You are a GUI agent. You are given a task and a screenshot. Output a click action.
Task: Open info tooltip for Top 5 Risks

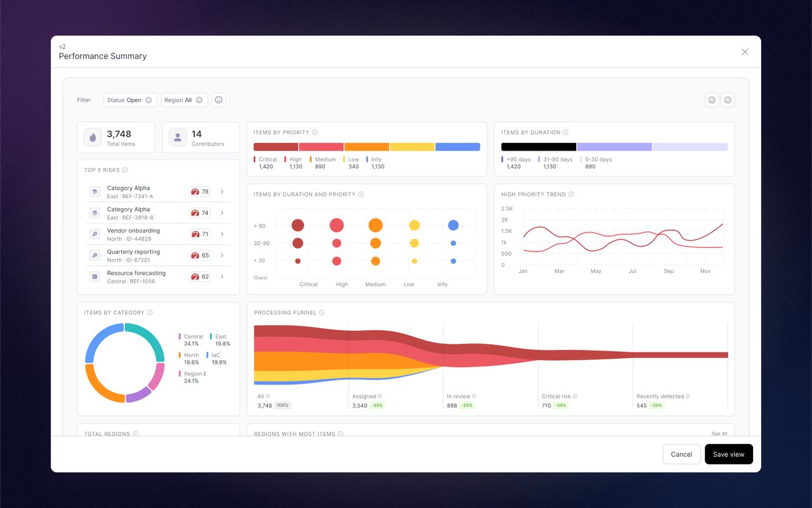coord(125,170)
